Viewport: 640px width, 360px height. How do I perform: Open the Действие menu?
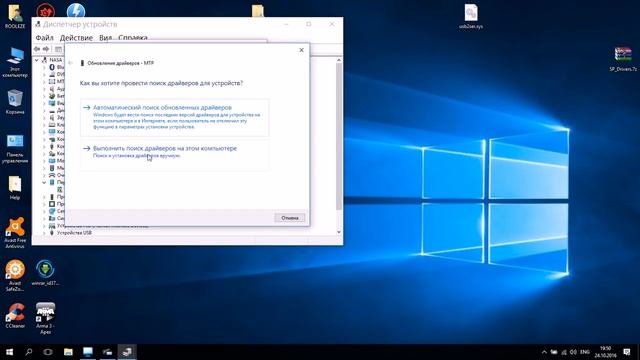click(76, 38)
